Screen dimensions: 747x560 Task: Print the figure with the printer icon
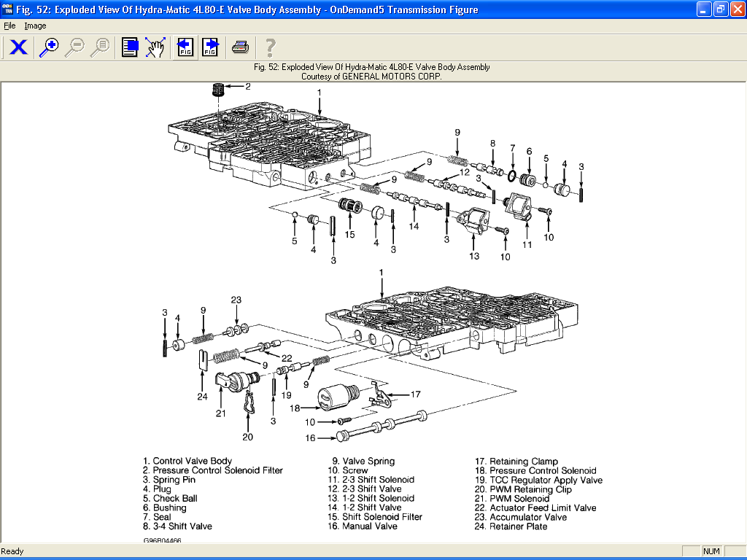pyautogui.click(x=240, y=47)
